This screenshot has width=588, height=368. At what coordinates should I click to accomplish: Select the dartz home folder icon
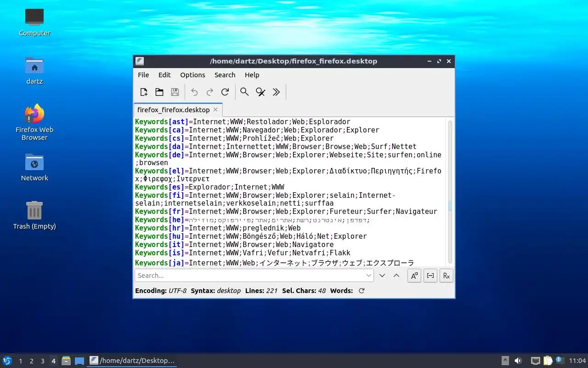(34, 70)
